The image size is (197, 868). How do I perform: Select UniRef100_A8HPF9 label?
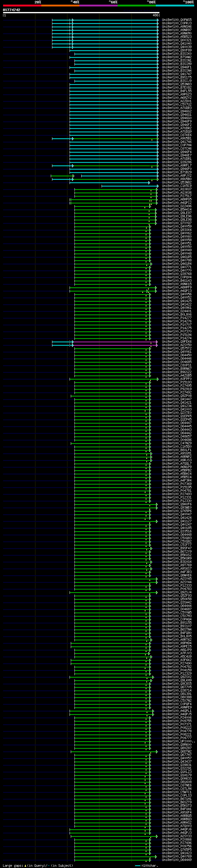[x=177, y=287]
